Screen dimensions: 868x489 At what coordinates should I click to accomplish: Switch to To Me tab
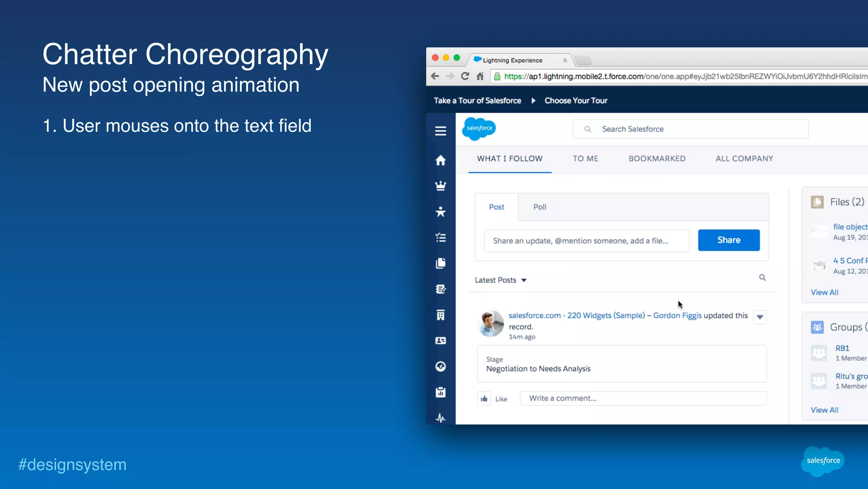click(585, 159)
